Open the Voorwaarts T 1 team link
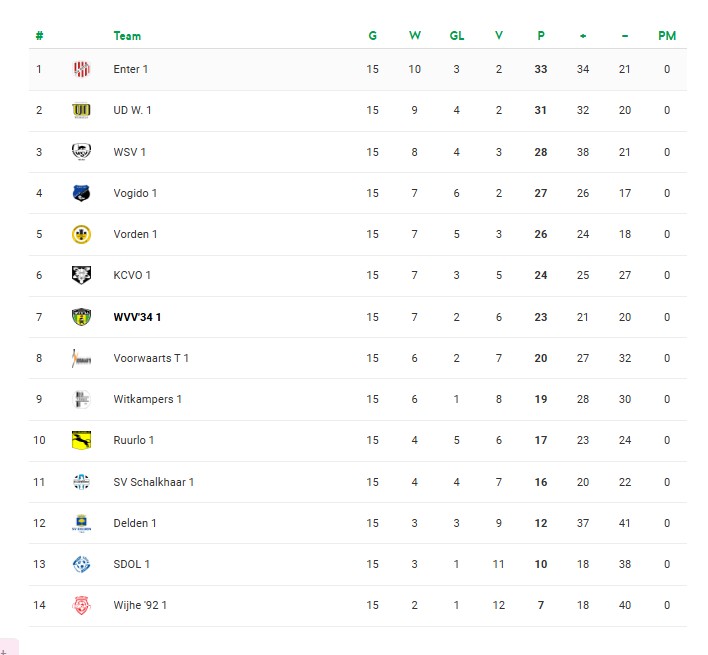This screenshot has width=708, height=655. tap(151, 358)
